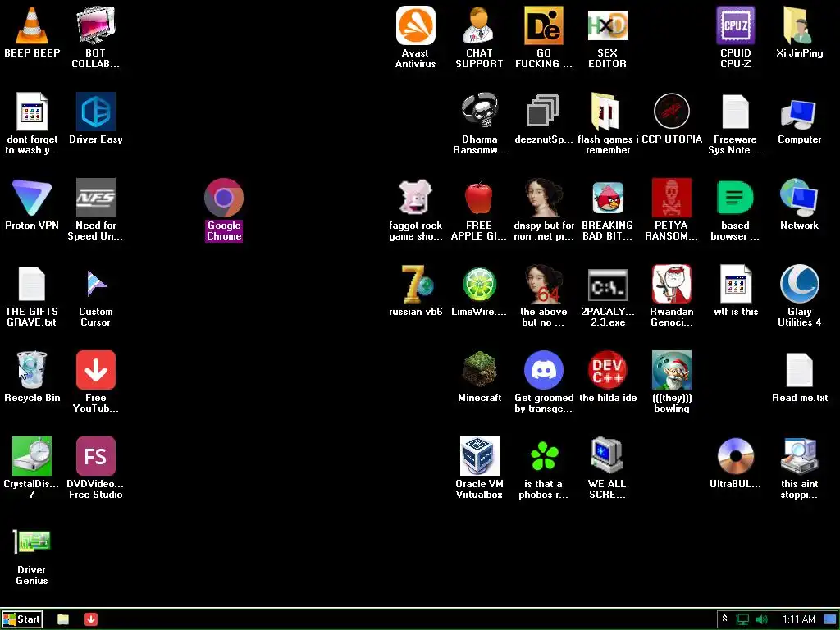Image resolution: width=840 pixels, height=630 pixels.
Task: Open the 'wtf is this' file
Action: [x=735, y=284]
